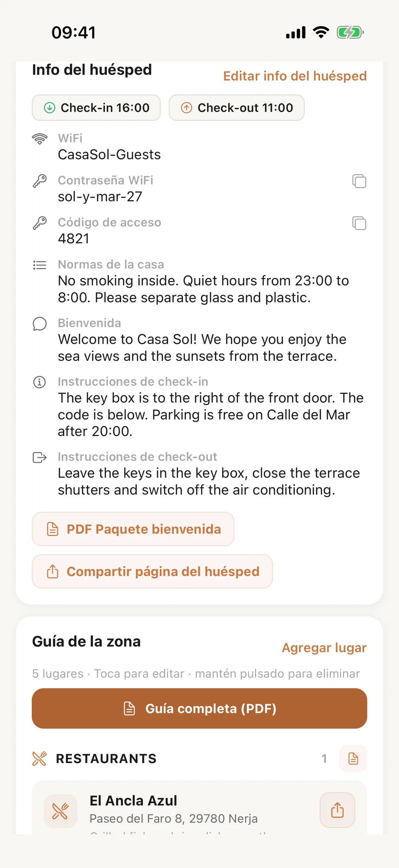Image resolution: width=399 pixels, height=868 pixels.
Task: Tap the check-out instructions exit icon
Action: point(40,457)
